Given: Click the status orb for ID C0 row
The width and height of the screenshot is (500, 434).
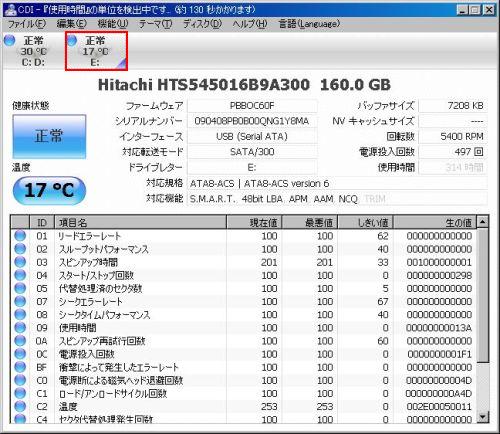Looking at the screenshot, I should tap(20, 380).
